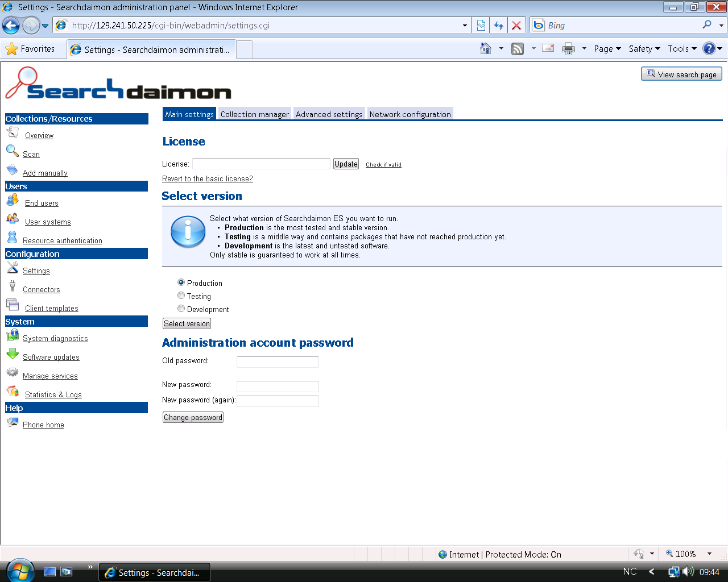Click the Change password button

click(193, 417)
